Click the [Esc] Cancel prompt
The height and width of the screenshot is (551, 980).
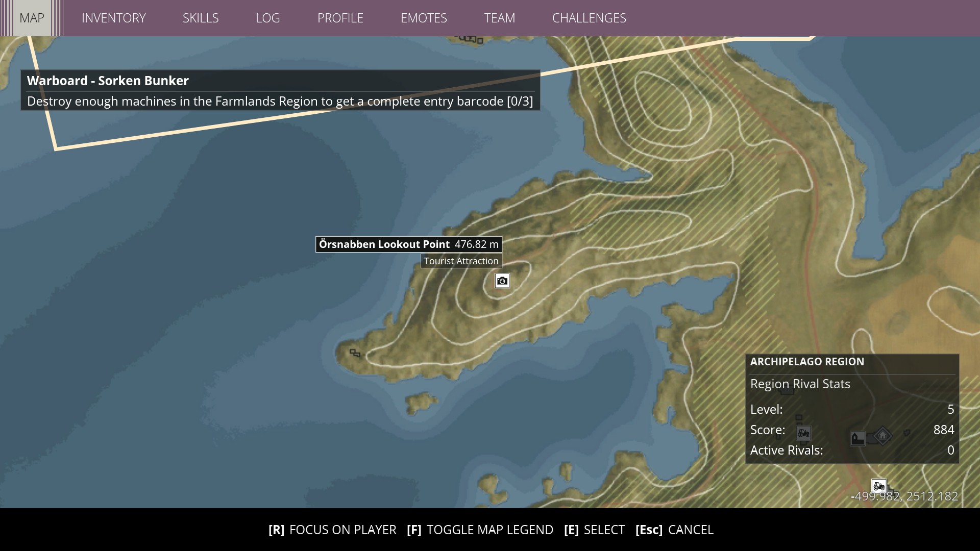[x=674, y=530]
